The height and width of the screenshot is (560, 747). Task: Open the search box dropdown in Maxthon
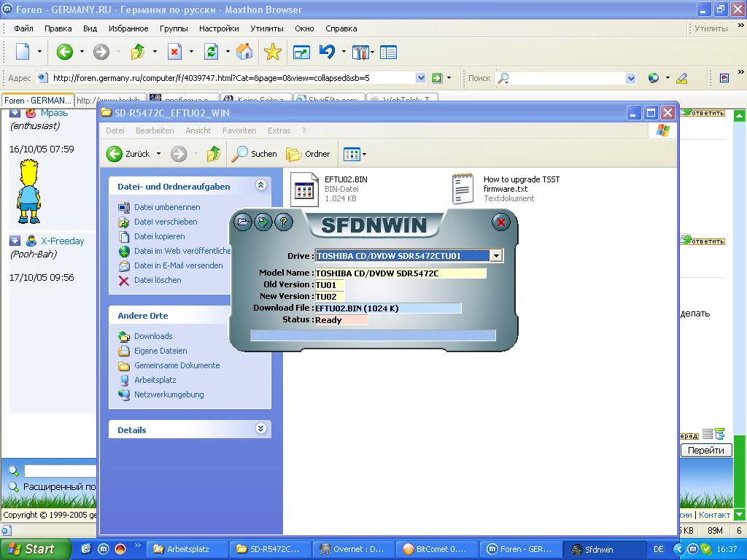pos(631,78)
